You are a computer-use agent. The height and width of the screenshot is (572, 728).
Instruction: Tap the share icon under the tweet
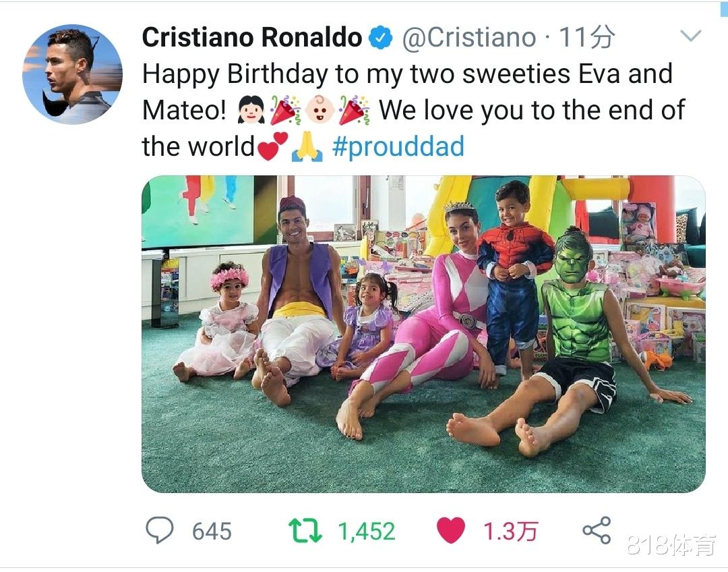(x=597, y=530)
